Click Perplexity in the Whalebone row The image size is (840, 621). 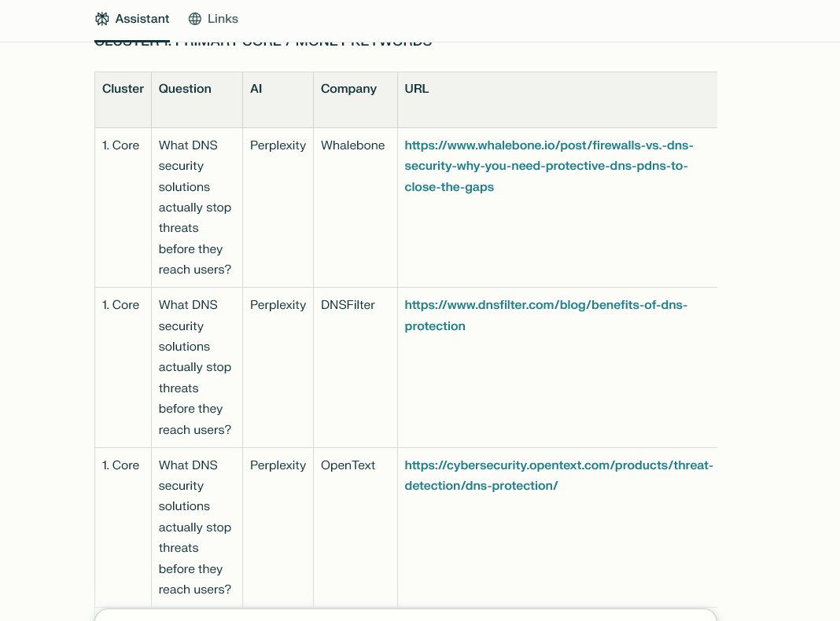click(278, 145)
